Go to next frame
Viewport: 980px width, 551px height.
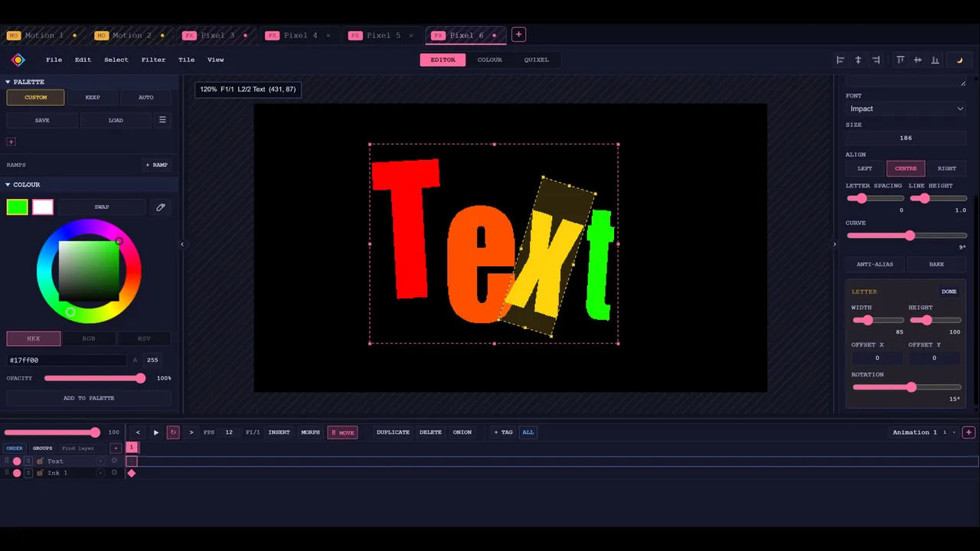[x=191, y=432]
